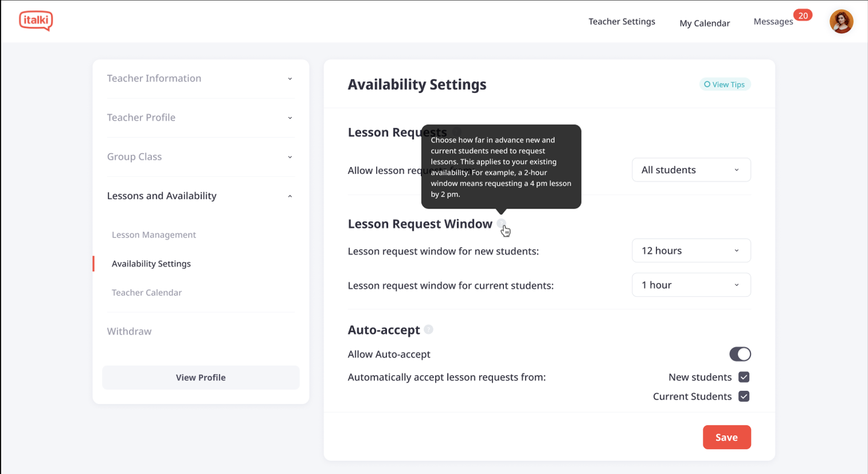868x474 pixels.
Task: Click the View Tips circle icon
Action: [707, 84]
